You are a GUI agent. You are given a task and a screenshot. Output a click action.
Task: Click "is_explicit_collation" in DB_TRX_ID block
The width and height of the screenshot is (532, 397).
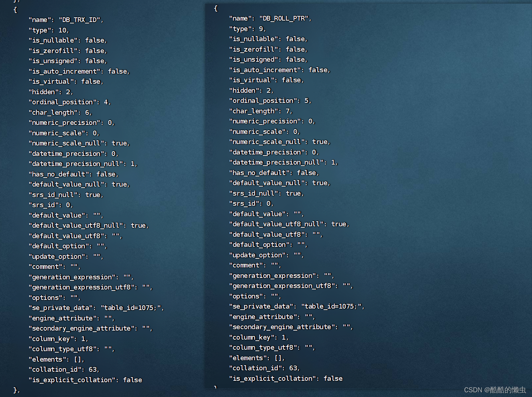(x=85, y=380)
